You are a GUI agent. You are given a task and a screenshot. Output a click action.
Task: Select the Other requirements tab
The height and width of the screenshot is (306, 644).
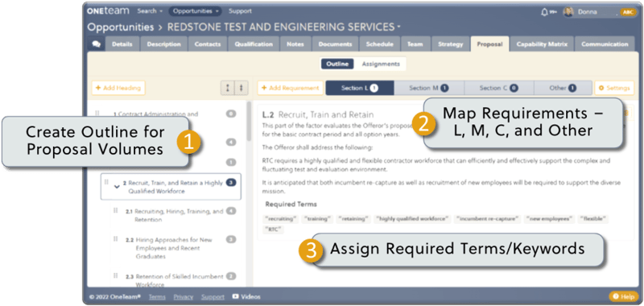pos(563,88)
